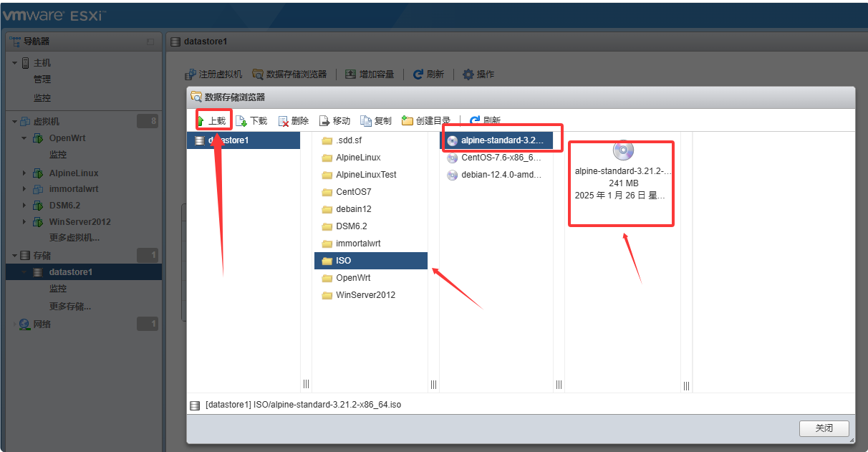Click 更多虚拟机 more VMs link

(x=74, y=238)
